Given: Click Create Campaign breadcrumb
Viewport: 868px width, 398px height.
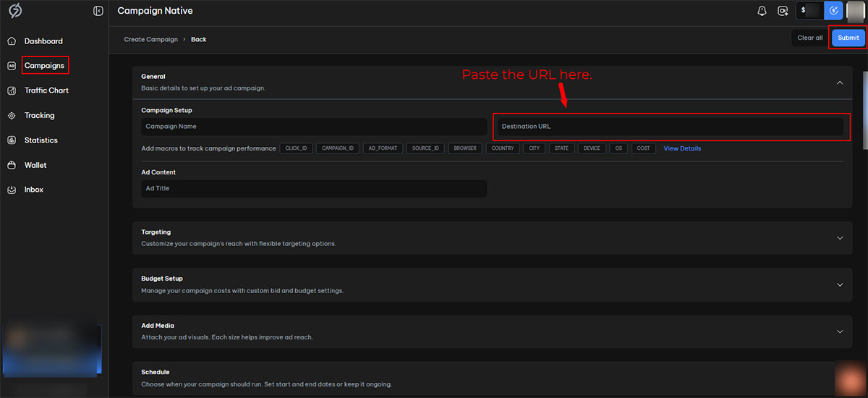Looking at the screenshot, I should pyautogui.click(x=150, y=39).
